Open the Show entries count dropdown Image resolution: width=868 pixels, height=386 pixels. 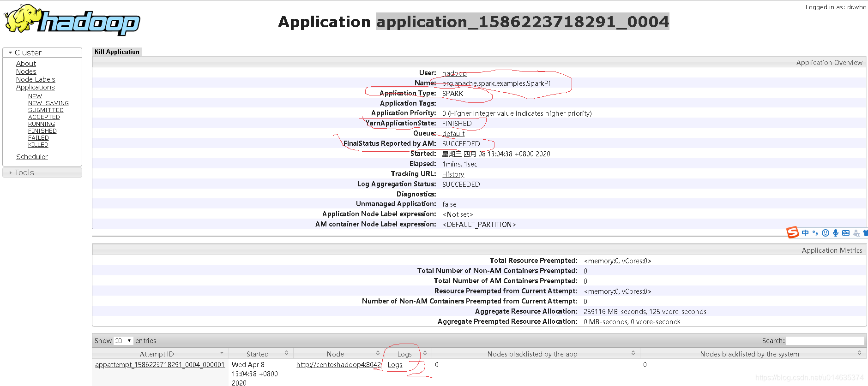point(123,341)
